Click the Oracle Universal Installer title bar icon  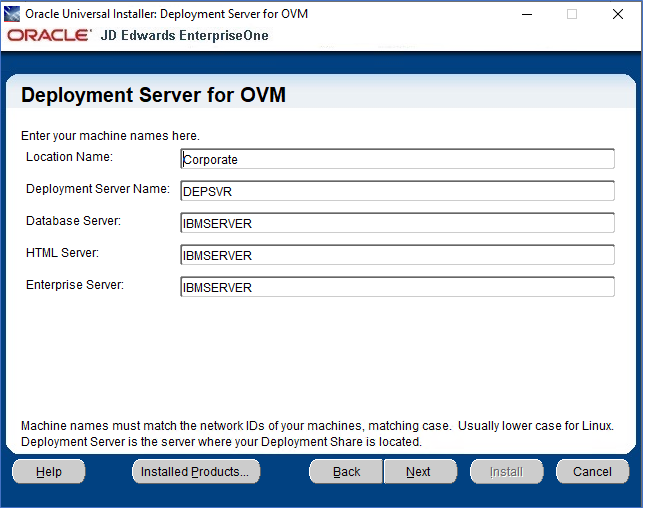point(12,14)
